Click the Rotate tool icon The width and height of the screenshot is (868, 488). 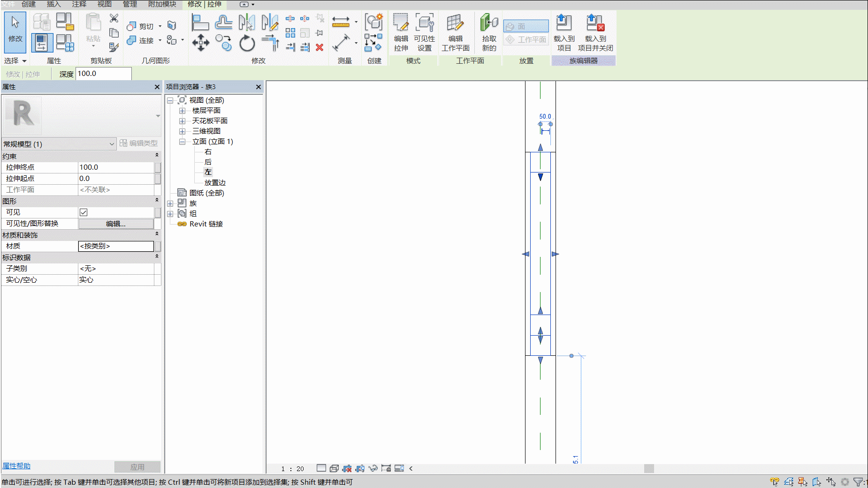click(247, 43)
